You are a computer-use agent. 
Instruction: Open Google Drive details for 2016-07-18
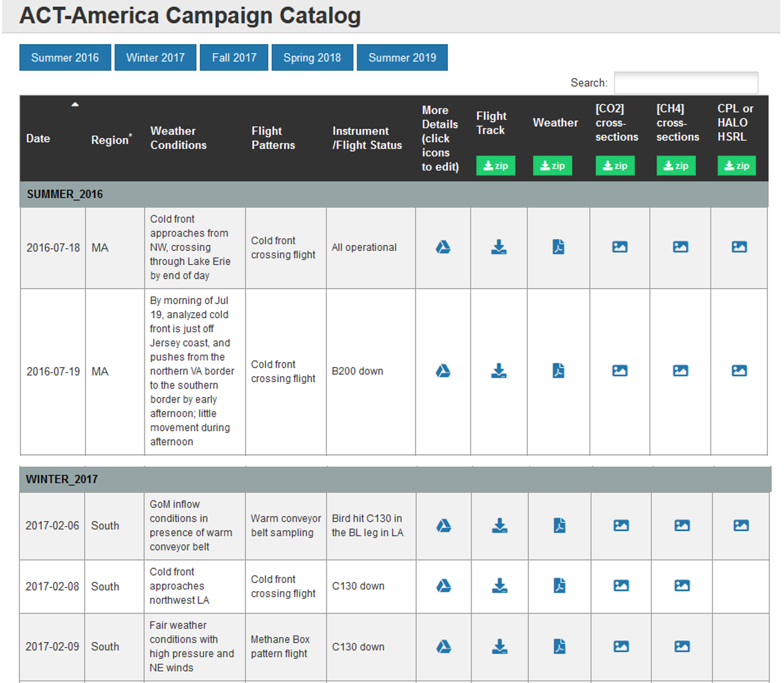443,247
